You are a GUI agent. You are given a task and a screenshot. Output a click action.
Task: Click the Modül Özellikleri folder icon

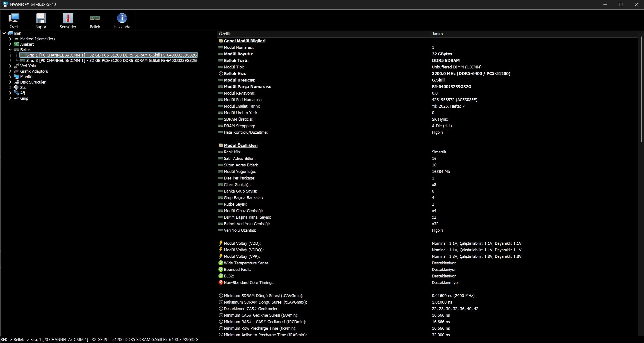click(221, 145)
